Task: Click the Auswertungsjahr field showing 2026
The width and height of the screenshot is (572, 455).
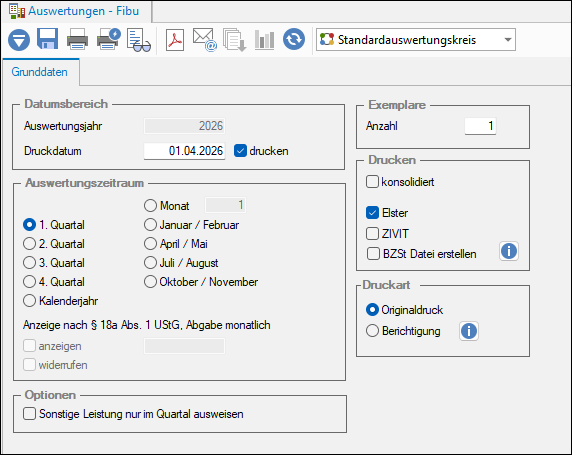Action: click(185, 126)
